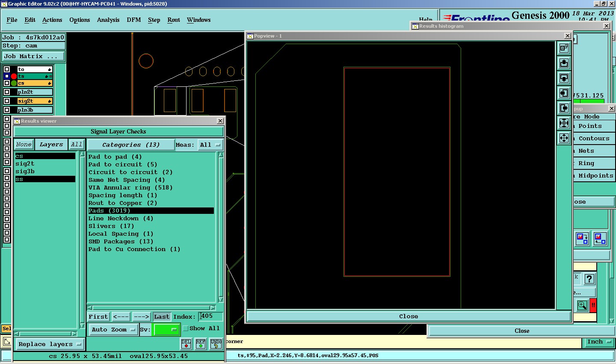Click the red double-exclamation alert icon
The image size is (616, 364).
(x=593, y=305)
